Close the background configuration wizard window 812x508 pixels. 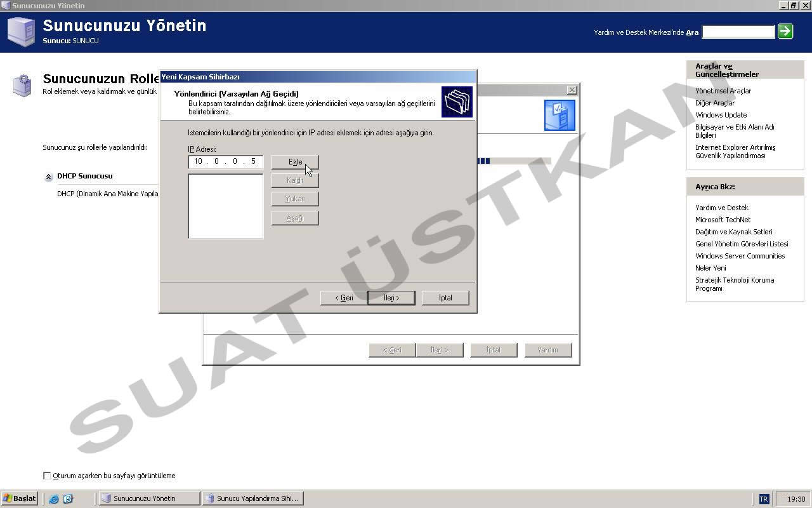pyautogui.click(x=572, y=90)
